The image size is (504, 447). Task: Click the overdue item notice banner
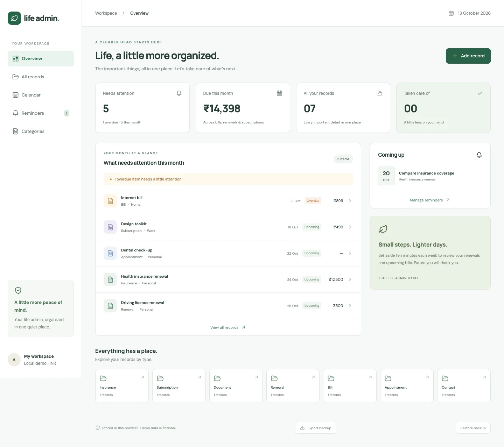tap(228, 179)
